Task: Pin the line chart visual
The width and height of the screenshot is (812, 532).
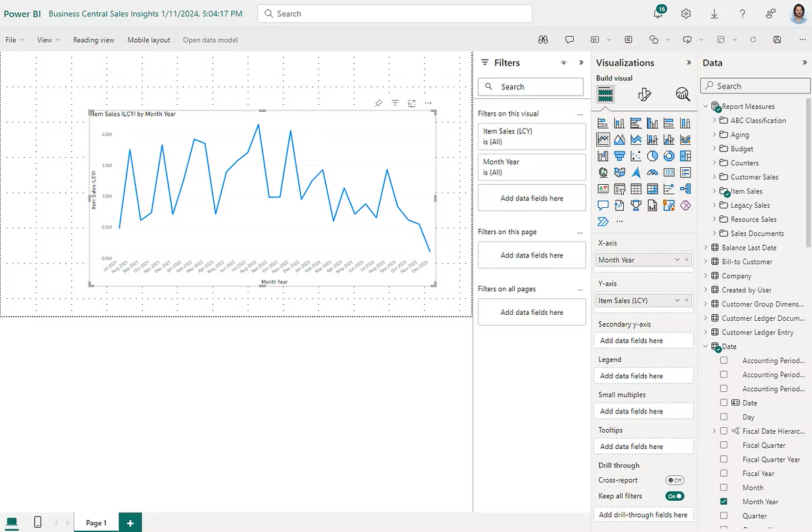Action: click(379, 103)
